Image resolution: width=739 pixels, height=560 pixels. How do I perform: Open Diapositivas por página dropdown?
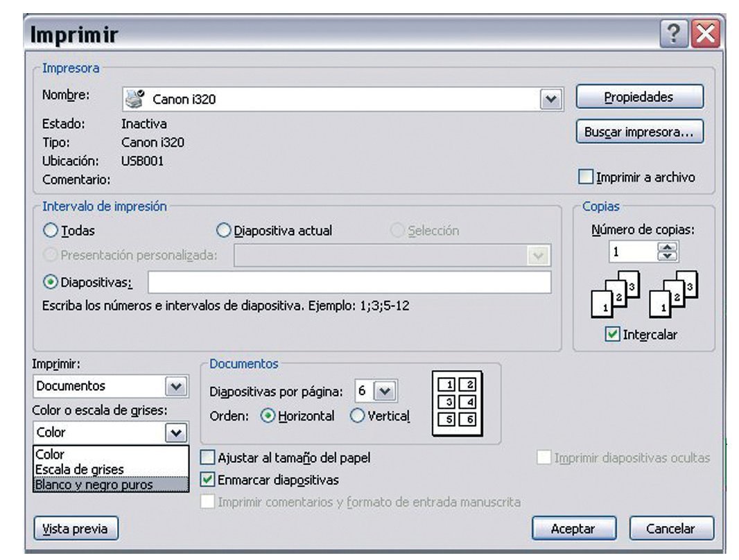click(x=385, y=391)
